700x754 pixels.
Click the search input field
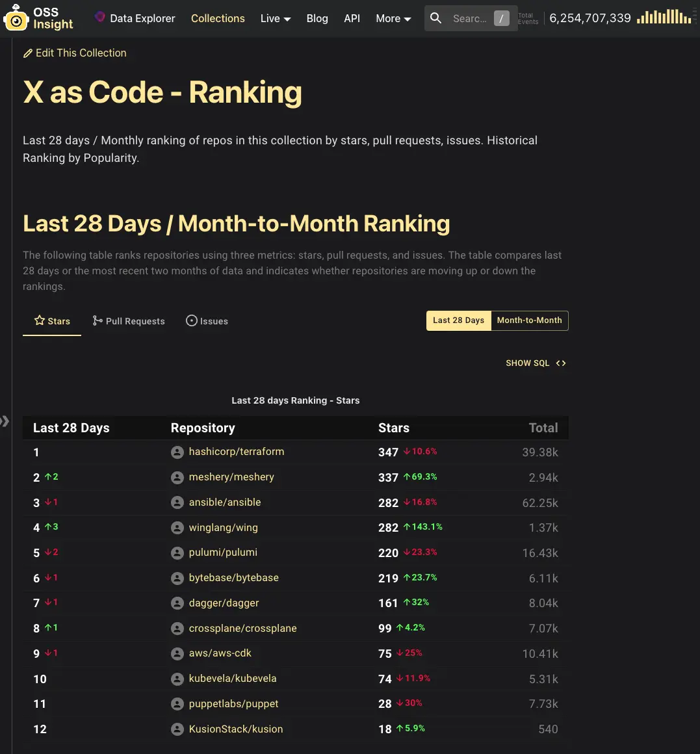469,18
